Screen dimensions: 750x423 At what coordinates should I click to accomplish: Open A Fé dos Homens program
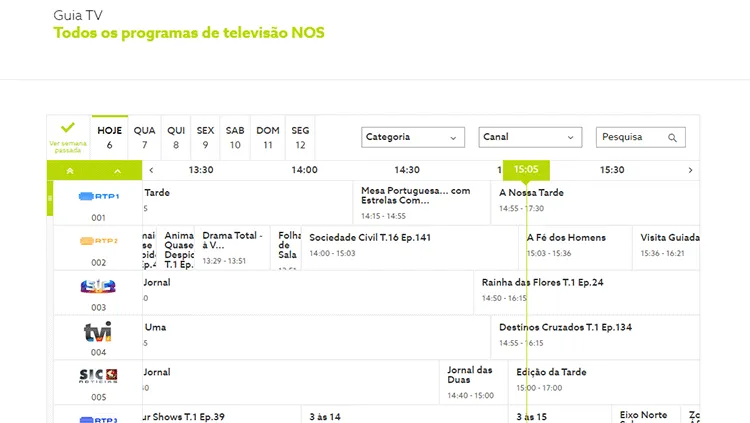tap(575, 248)
